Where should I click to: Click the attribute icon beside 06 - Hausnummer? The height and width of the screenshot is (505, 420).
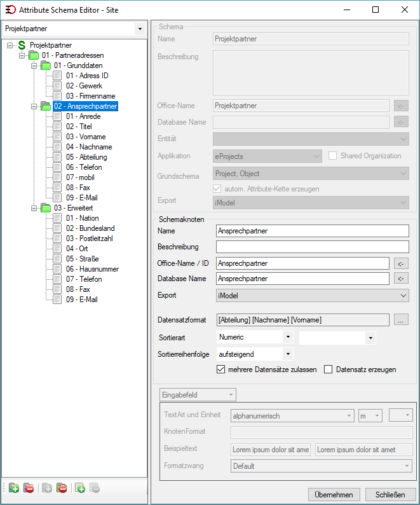(57, 269)
